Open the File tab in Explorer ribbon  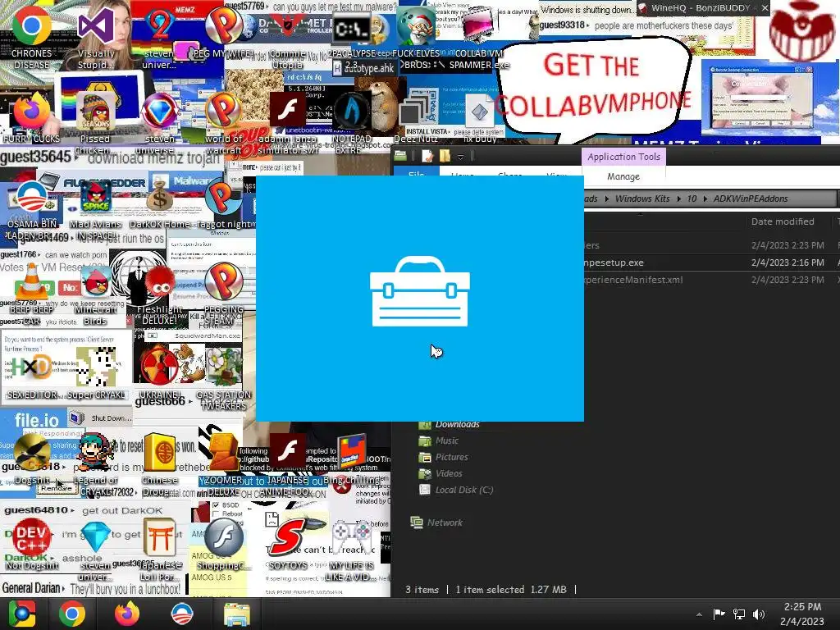click(x=416, y=175)
